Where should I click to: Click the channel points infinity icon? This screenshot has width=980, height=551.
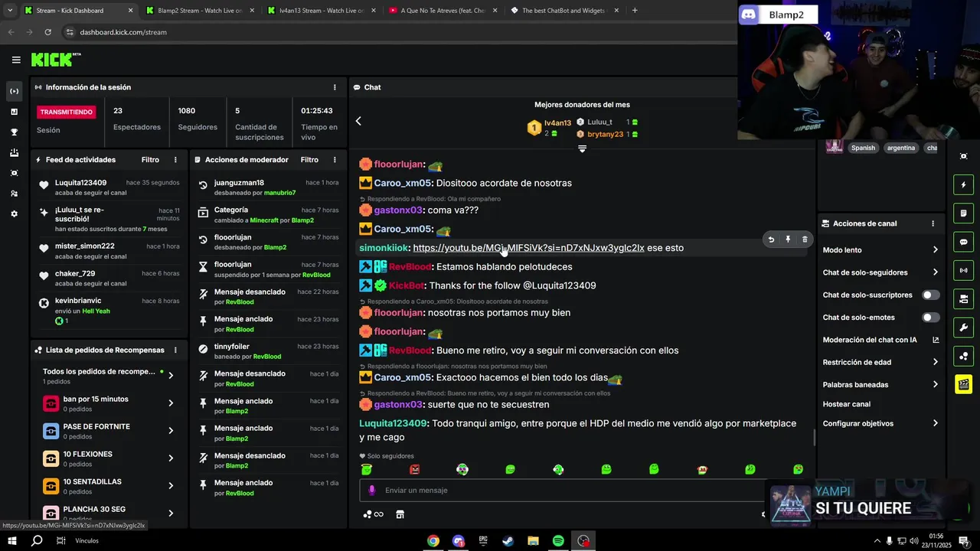click(x=373, y=514)
